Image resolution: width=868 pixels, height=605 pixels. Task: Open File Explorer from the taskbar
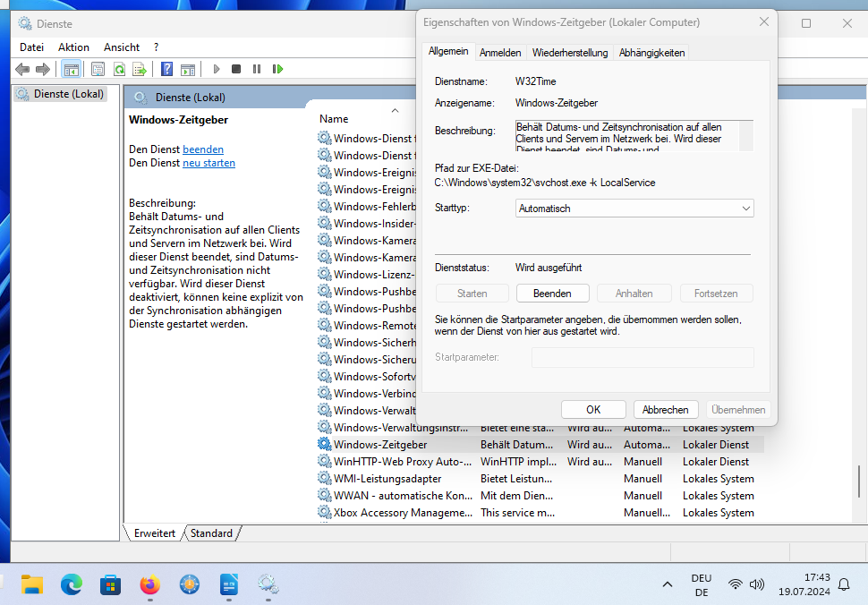pos(32,584)
